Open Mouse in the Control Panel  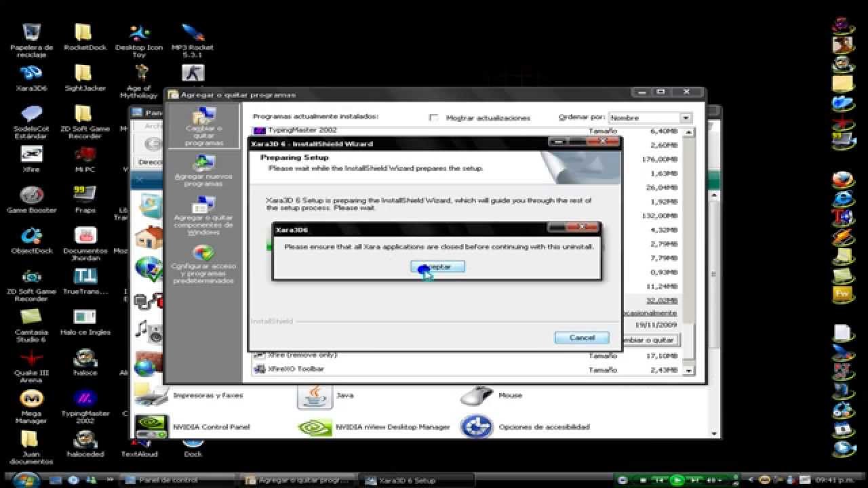[x=492, y=395]
